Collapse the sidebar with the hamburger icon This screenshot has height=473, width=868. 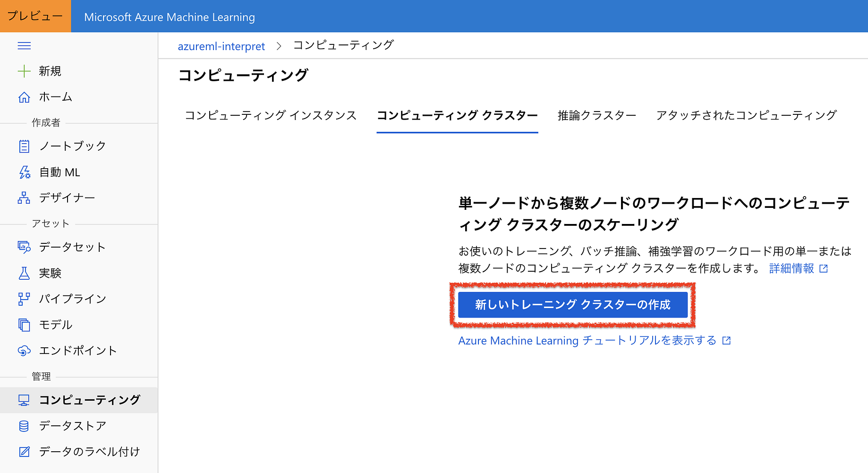click(x=24, y=45)
